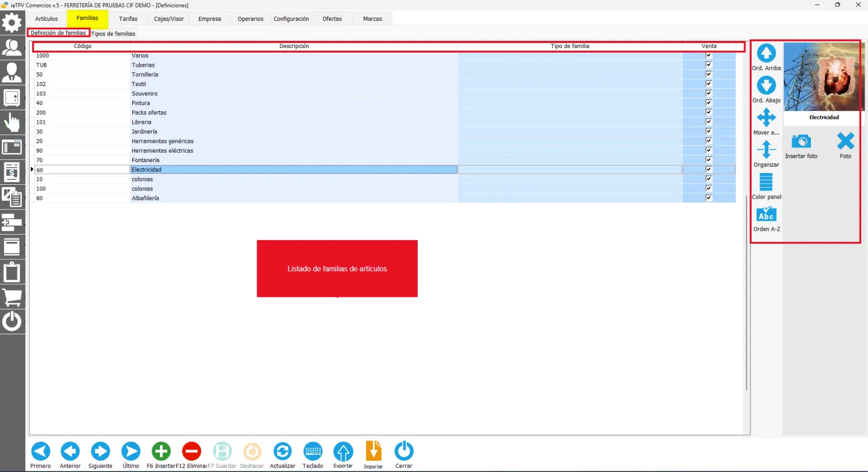The image size is (868, 472).
Task: Toggle Venta checkbox for Tuberias
Action: point(709,65)
